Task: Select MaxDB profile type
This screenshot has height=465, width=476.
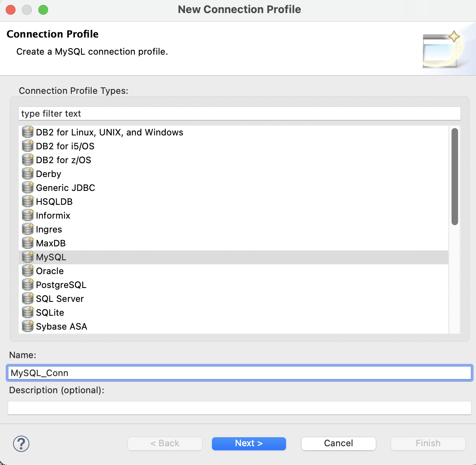Action: (233, 243)
